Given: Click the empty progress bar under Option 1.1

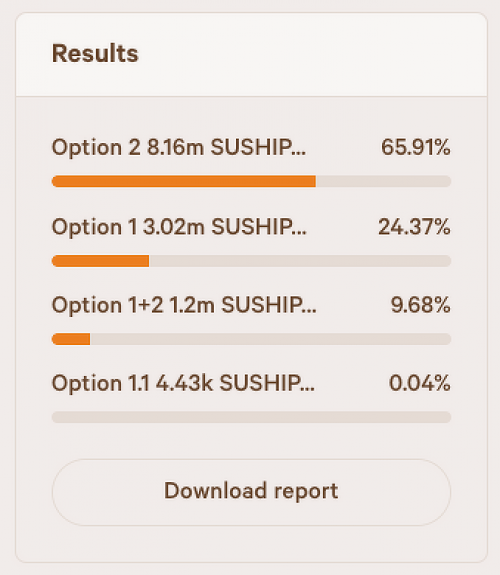Looking at the screenshot, I should click(251, 417).
